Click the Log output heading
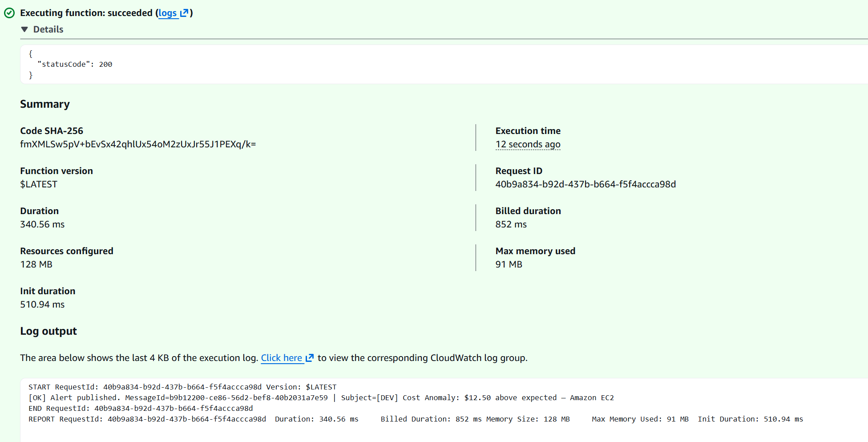868x442 pixels. point(48,331)
